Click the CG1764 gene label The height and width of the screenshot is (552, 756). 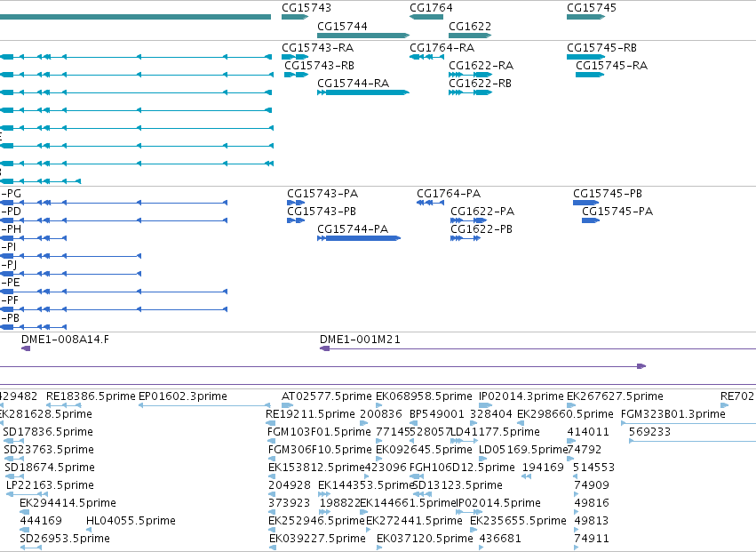(431, 8)
